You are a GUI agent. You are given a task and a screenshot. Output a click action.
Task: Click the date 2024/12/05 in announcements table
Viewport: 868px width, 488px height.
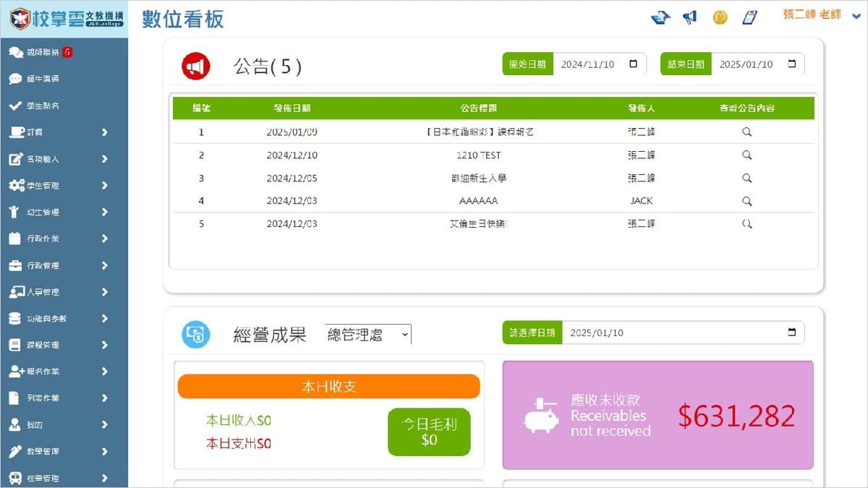tap(292, 178)
